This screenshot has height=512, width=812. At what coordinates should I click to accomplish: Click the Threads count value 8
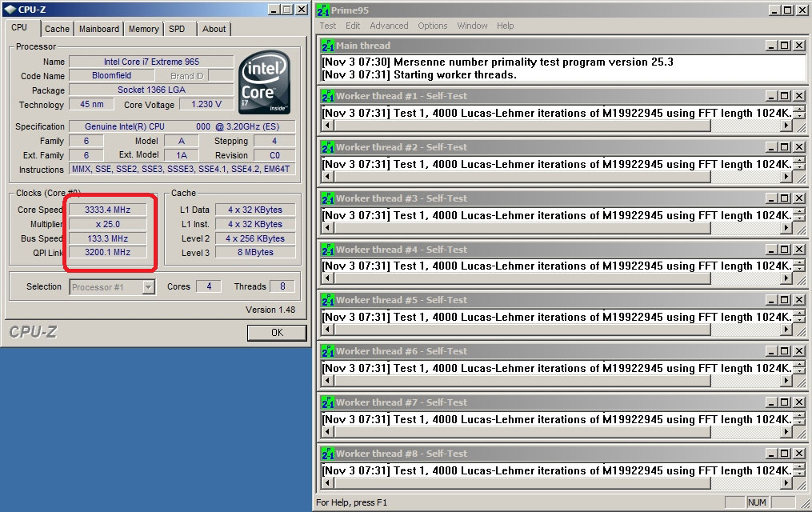pyautogui.click(x=282, y=286)
